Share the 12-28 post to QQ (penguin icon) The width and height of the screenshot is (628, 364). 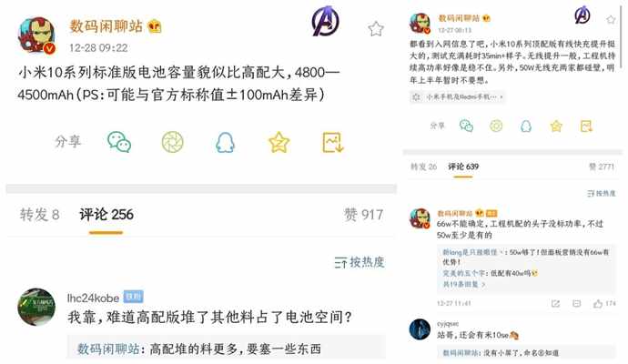(226, 143)
